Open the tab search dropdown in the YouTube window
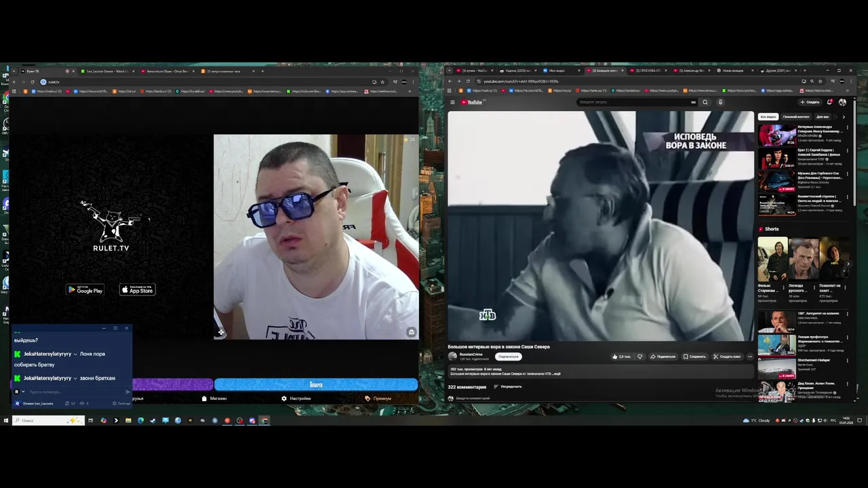Viewport: 868px width, 488px height. pyautogui.click(x=450, y=70)
